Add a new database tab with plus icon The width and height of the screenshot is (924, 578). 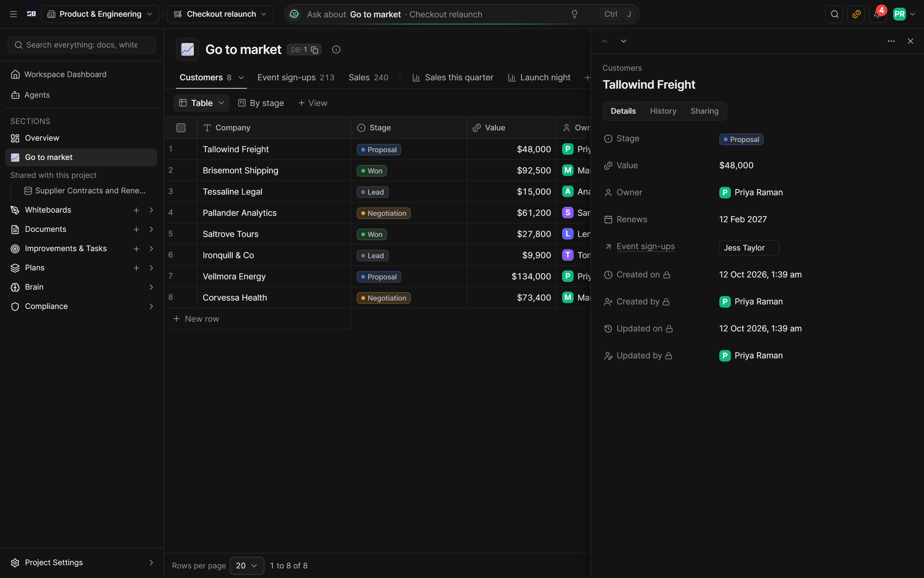(587, 78)
